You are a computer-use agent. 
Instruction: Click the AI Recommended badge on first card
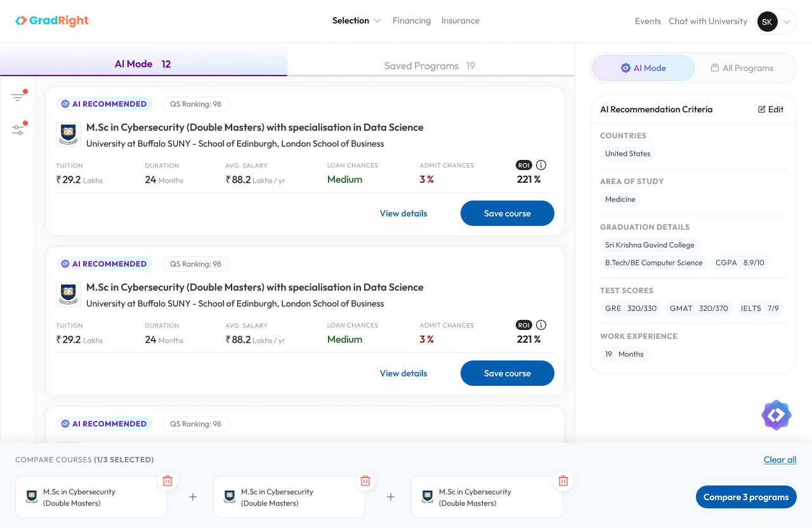pyautogui.click(x=104, y=104)
